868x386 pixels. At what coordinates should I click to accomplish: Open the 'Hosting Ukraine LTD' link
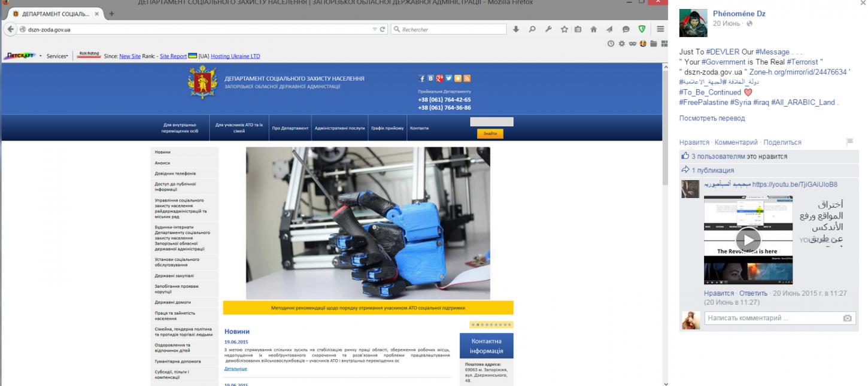pos(235,56)
